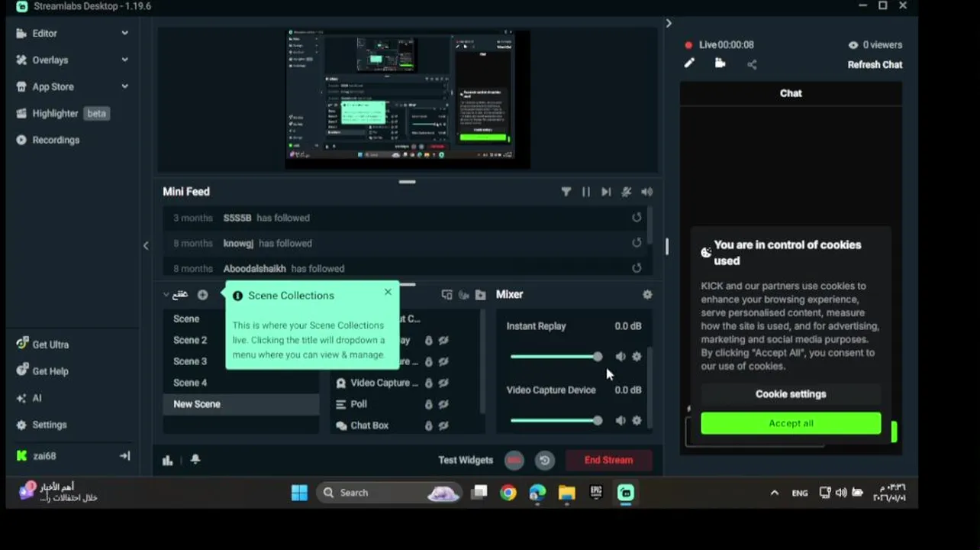Toggle visibility of the Video Capture source

[x=443, y=383]
